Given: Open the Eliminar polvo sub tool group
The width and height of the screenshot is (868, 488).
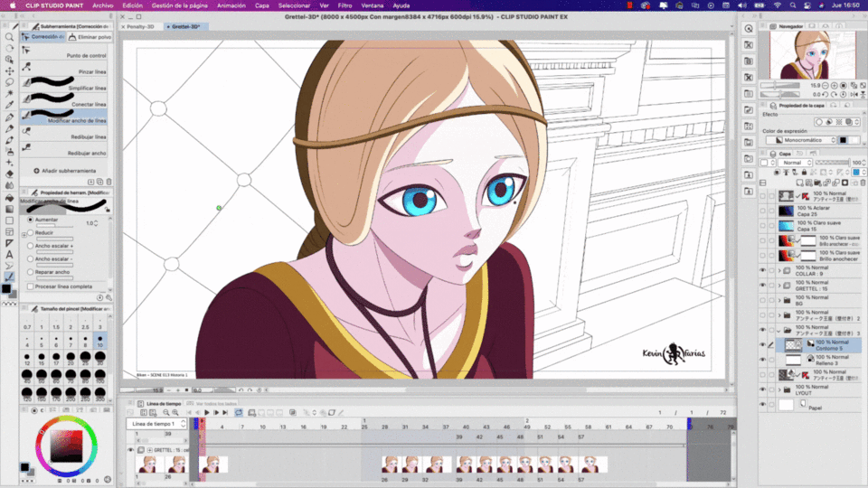Looking at the screenshot, I should click(x=89, y=37).
